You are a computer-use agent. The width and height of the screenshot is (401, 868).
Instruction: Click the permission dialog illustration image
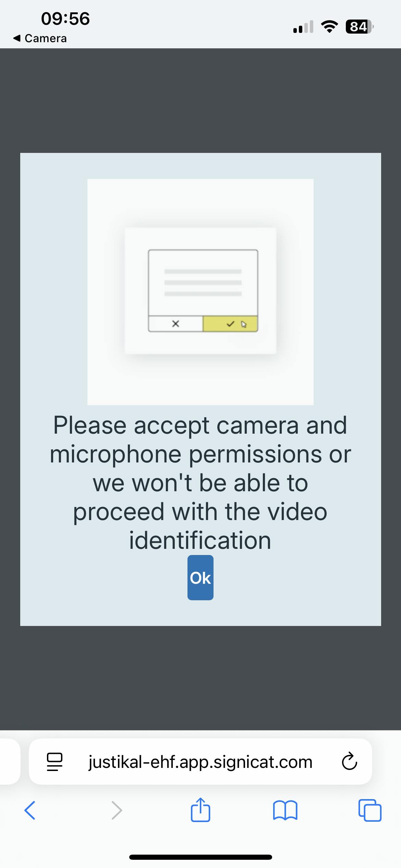tap(200, 292)
